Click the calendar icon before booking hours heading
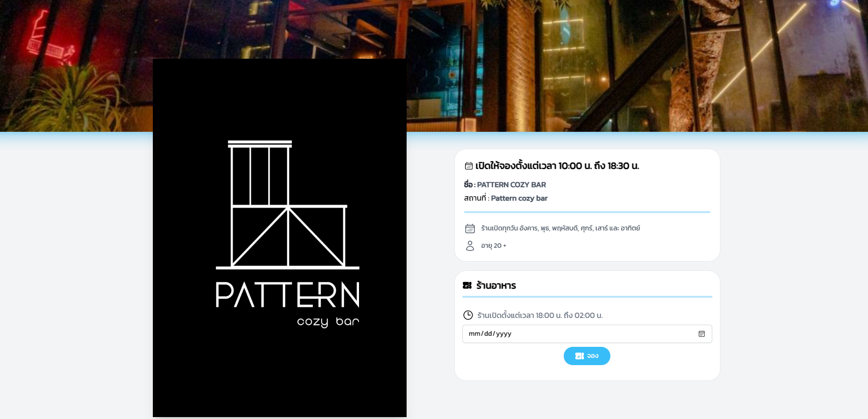The width and height of the screenshot is (868, 419). pyautogui.click(x=469, y=166)
